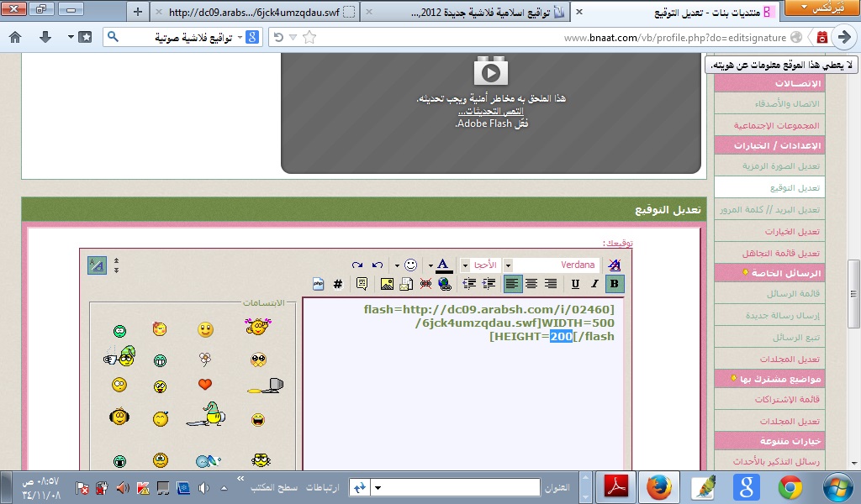Open the Downloads arrow icon
Image resolution: width=861 pixels, height=504 pixels.
[45, 37]
